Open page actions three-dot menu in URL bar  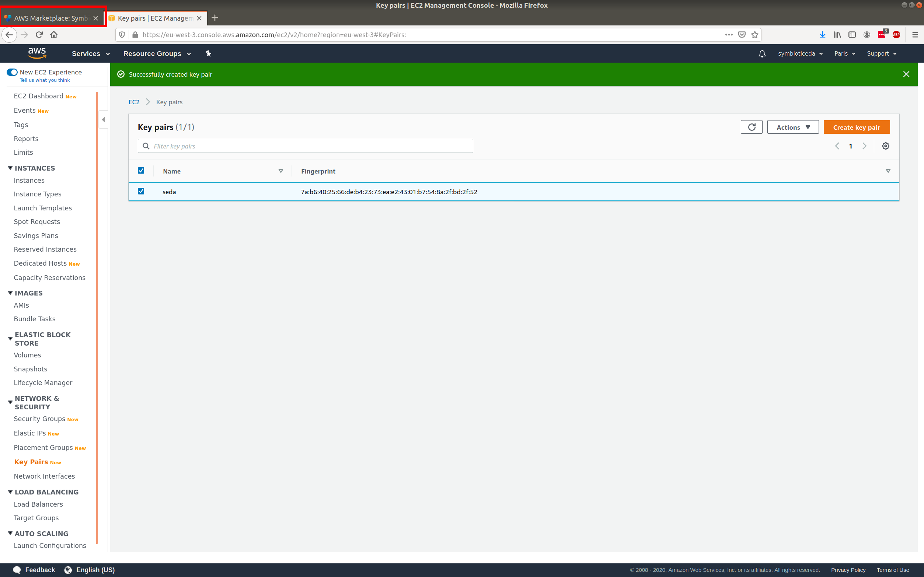pyautogui.click(x=729, y=35)
